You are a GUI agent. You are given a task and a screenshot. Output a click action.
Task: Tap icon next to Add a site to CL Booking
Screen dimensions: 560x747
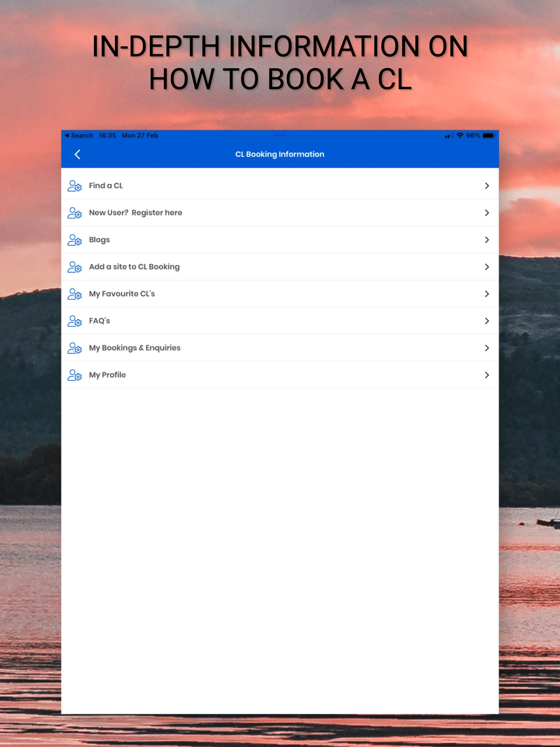click(x=75, y=267)
